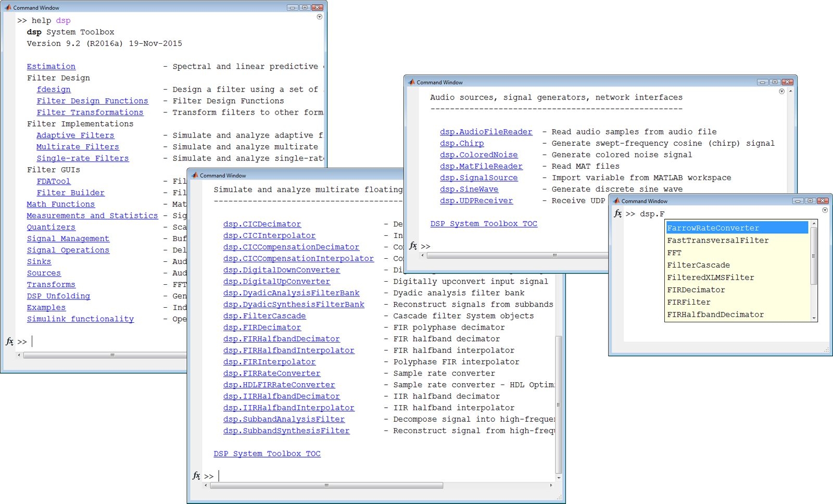The image size is (833, 504).
Task: Open the actions dropdown in the help dsp window
Action: coord(320,17)
